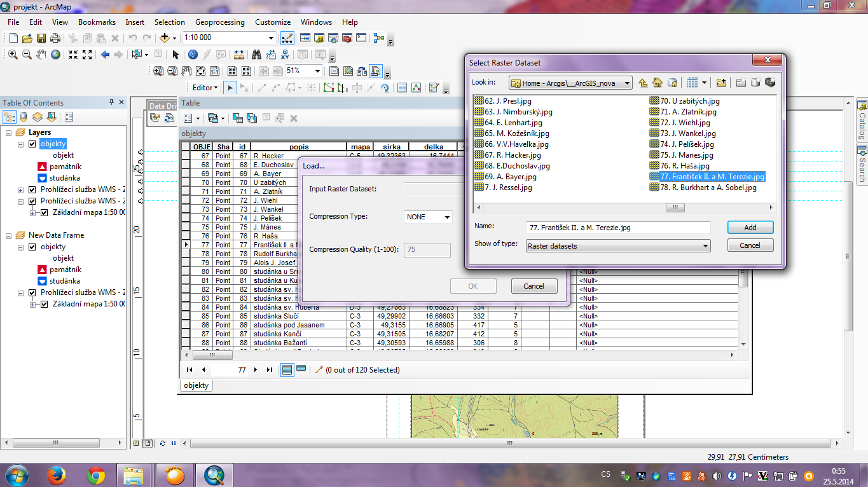Open the Show of type dropdown

tap(705, 245)
